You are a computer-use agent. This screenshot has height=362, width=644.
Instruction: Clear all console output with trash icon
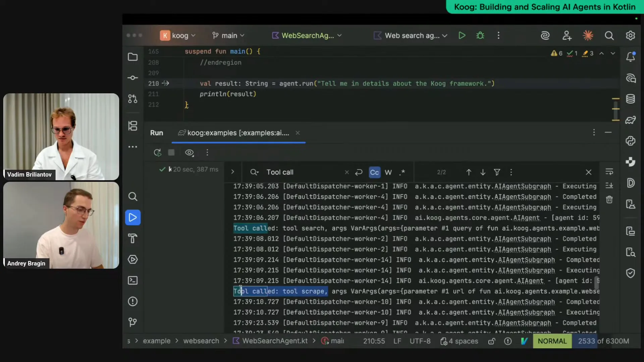click(609, 200)
